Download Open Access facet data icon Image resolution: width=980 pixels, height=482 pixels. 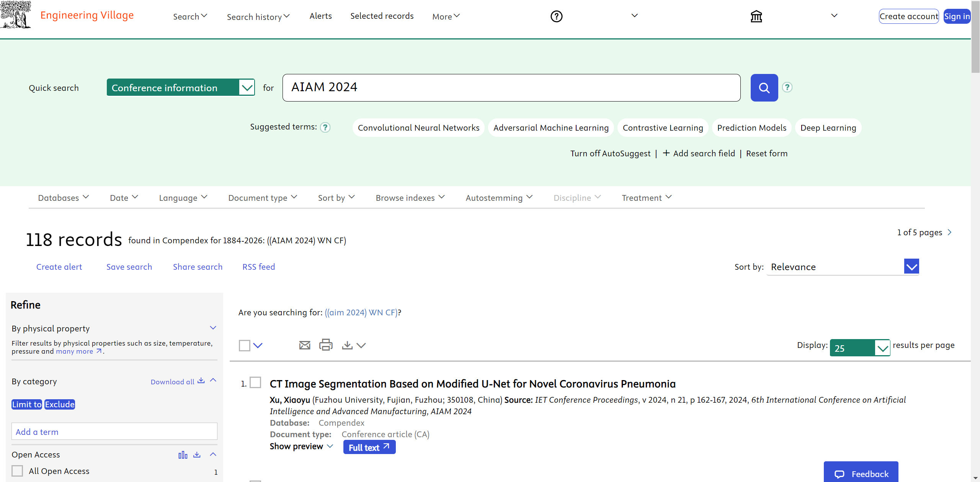click(197, 454)
